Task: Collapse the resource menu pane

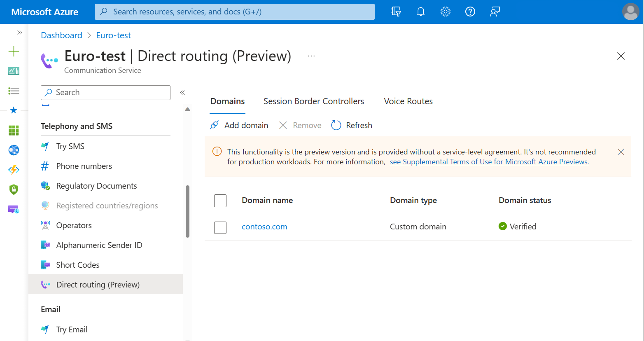Action: tap(182, 93)
